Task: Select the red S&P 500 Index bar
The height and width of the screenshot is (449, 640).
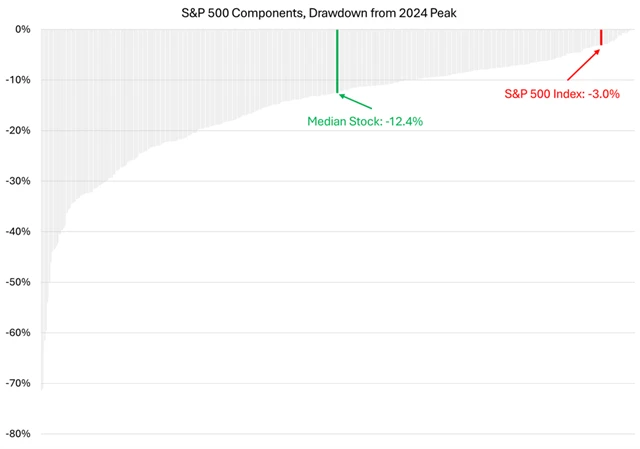Action: 600,37
